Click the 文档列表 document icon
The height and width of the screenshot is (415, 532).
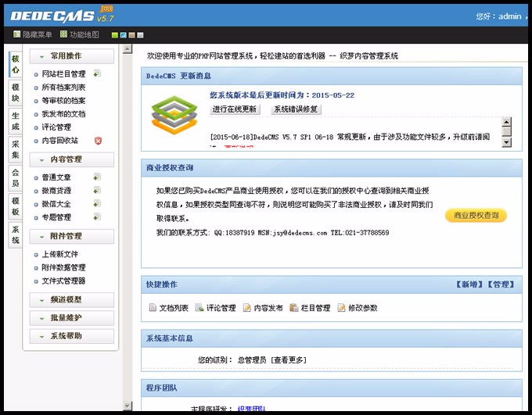(x=153, y=307)
